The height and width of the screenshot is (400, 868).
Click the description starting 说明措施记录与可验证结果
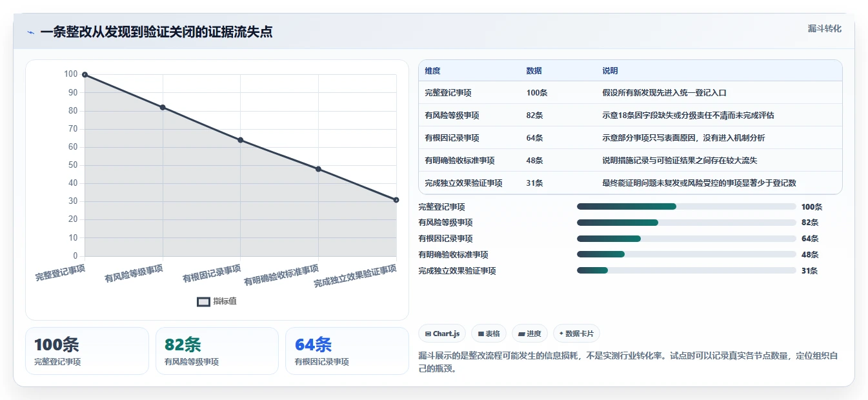click(x=680, y=161)
